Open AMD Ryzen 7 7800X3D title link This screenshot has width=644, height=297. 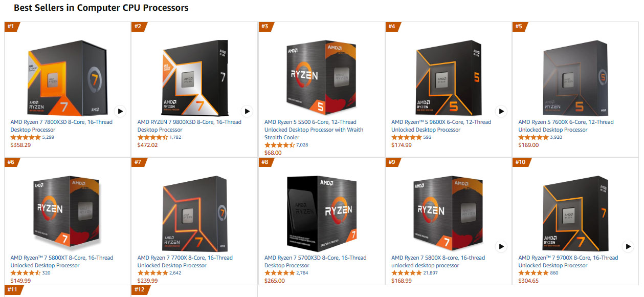(61, 126)
